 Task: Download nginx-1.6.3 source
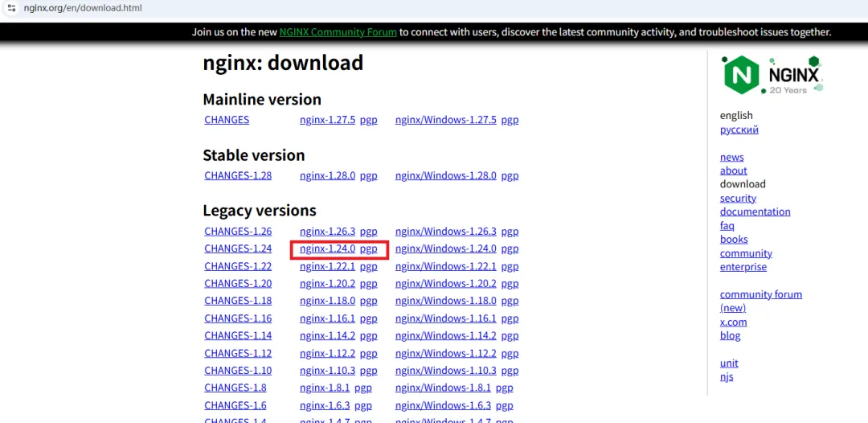pyautogui.click(x=325, y=405)
